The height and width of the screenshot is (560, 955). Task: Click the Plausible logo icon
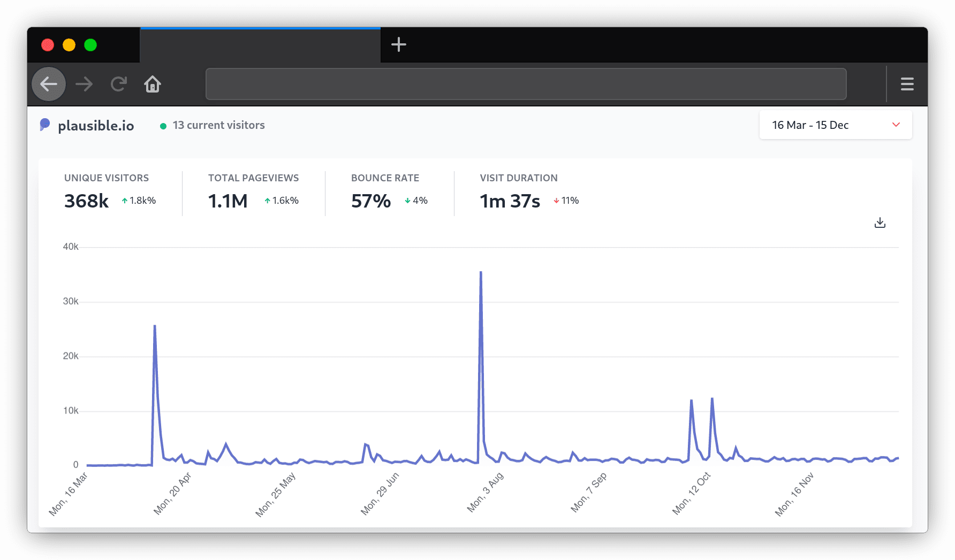tap(45, 125)
